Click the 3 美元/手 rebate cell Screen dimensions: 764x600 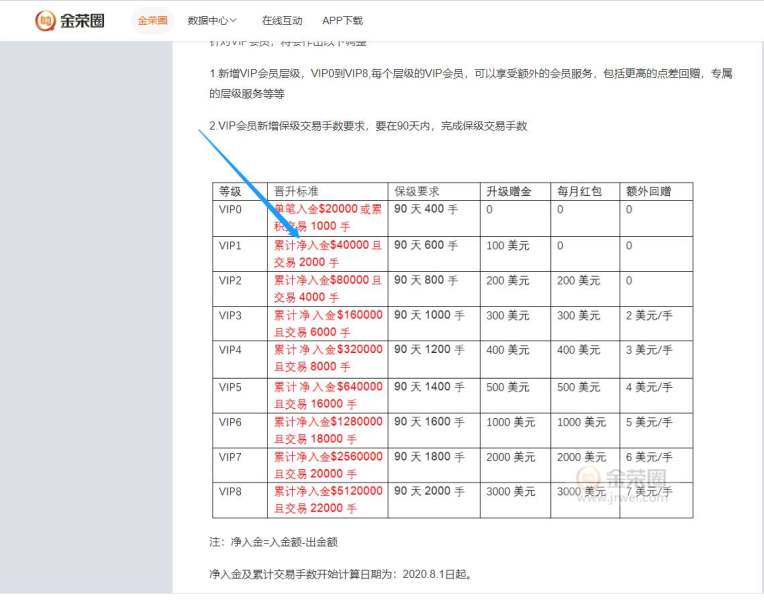coord(656,359)
